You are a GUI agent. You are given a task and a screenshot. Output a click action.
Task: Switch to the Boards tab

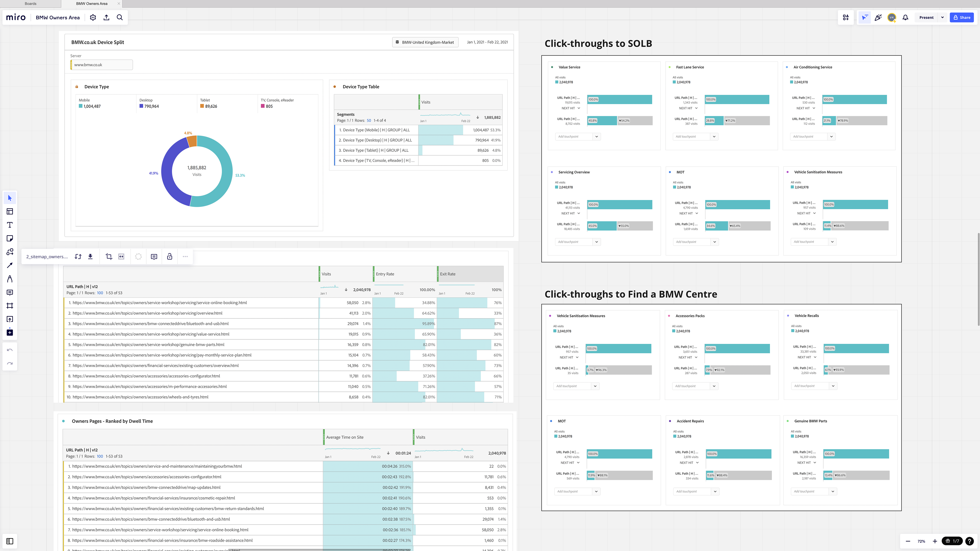point(30,4)
